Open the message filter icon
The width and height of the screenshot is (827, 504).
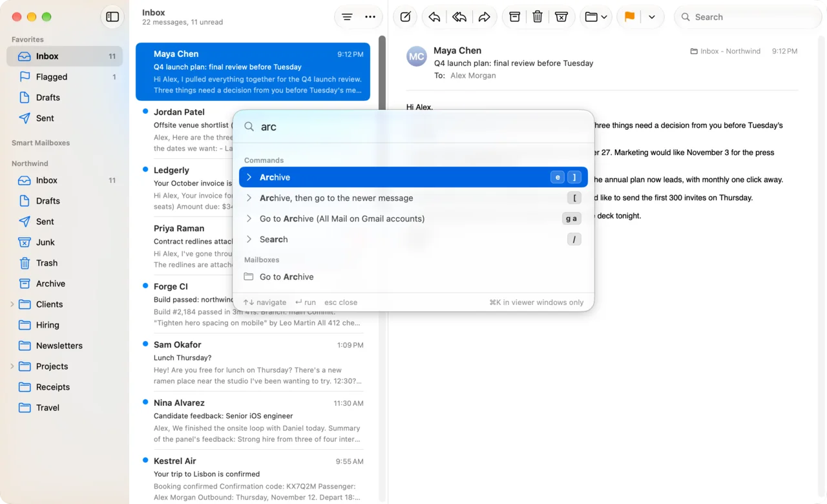347,17
